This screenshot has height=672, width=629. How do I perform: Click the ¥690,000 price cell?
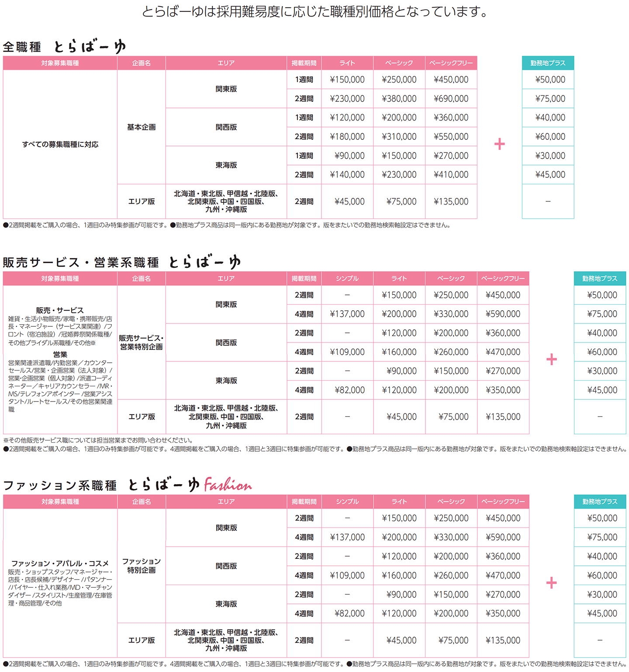click(451, 99)
